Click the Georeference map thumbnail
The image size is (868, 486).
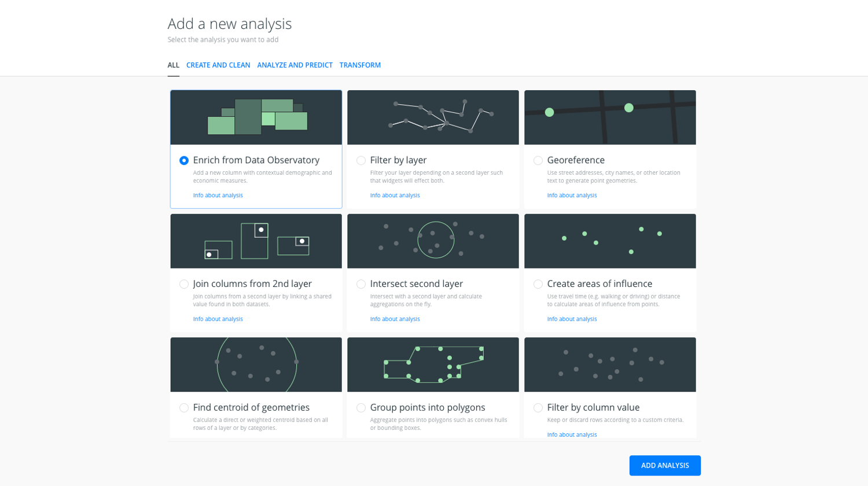pyautogui.click(x=609, y=117)
